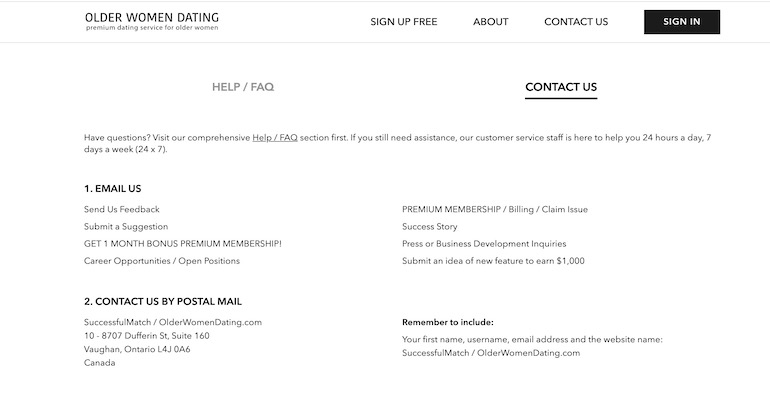The image size is (770, 400).
Task: Click the 8707 Dufferin St address line
Action: (x=147, y=336)
